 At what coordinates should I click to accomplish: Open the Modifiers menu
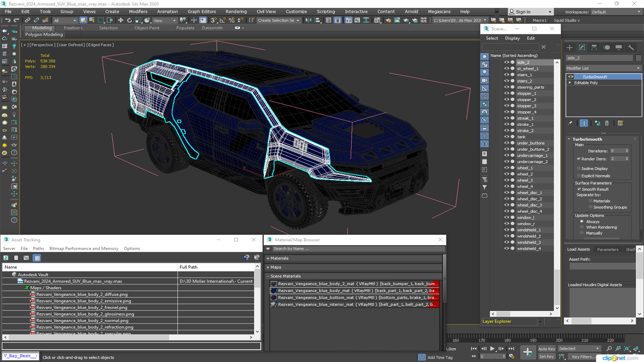coord(138,11)
